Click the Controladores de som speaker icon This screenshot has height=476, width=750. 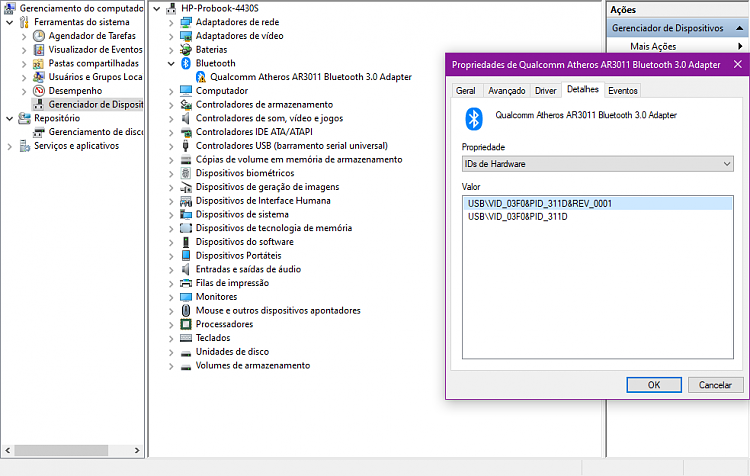coord(186,118)
